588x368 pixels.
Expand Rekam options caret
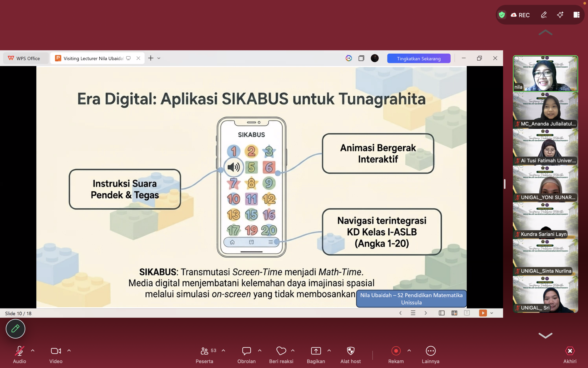409,351
